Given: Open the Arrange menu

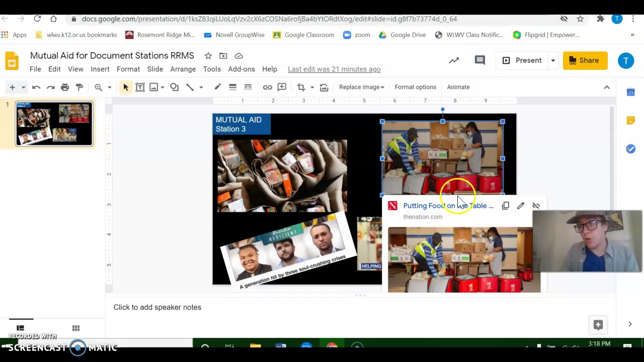Looking at the screenshot, I should pyautogui.click(x=183, y=69).
